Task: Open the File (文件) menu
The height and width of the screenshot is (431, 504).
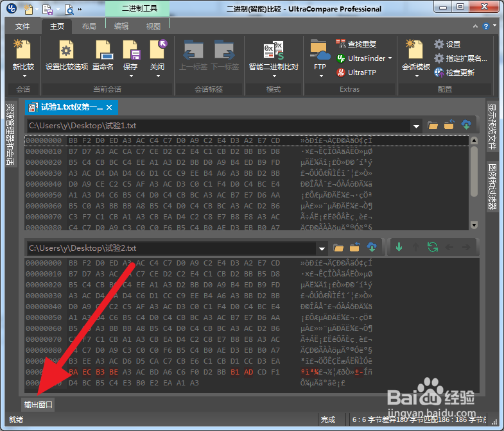Action: click(22, 26)
